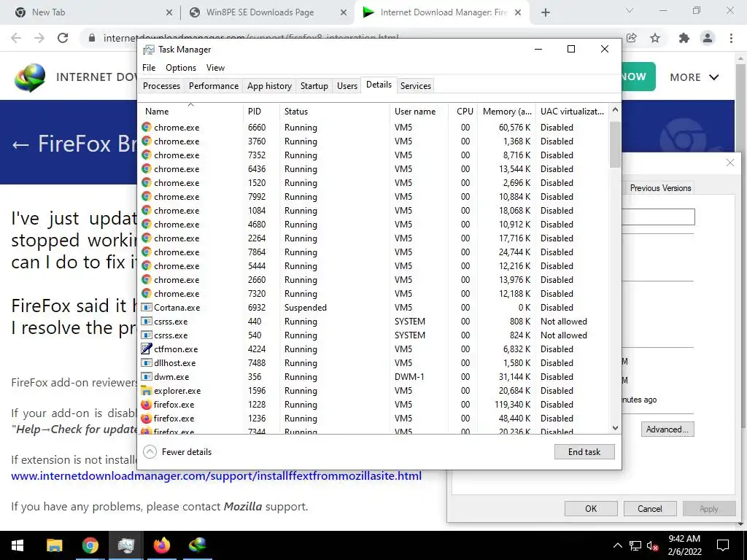Select firefox.exe row with PID 1228
This screenshot has height=560, width=747.
point(374,404)
